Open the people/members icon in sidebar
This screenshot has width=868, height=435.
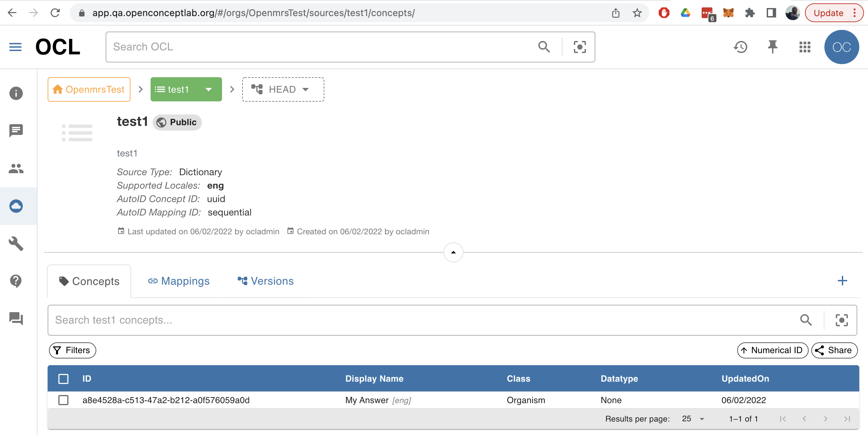click(x=15, y=168)
